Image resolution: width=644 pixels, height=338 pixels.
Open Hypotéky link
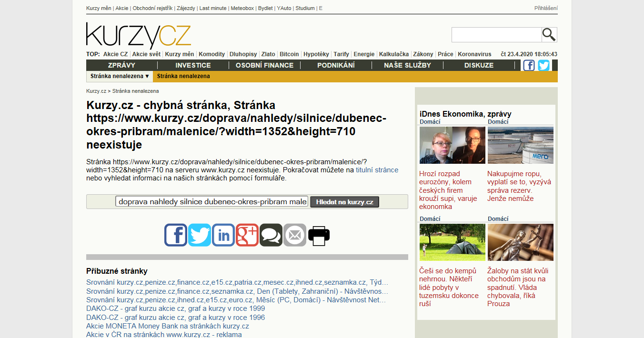click(316, 54)
